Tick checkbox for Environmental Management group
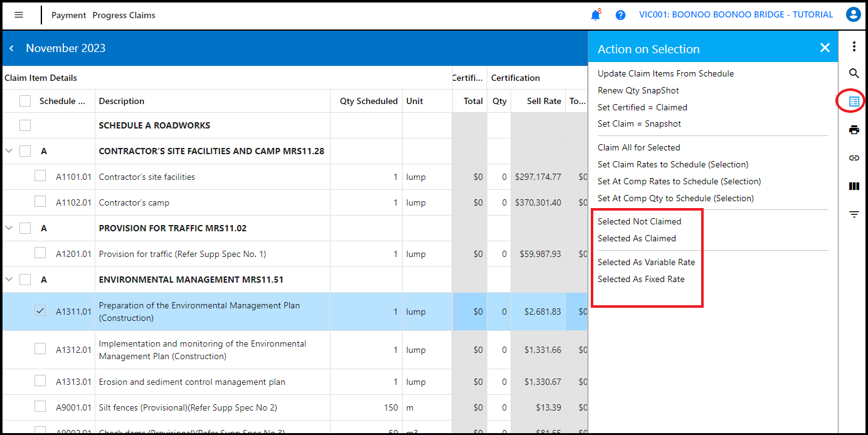This screenshot has width=868, height=435. (x=25, y=280)
